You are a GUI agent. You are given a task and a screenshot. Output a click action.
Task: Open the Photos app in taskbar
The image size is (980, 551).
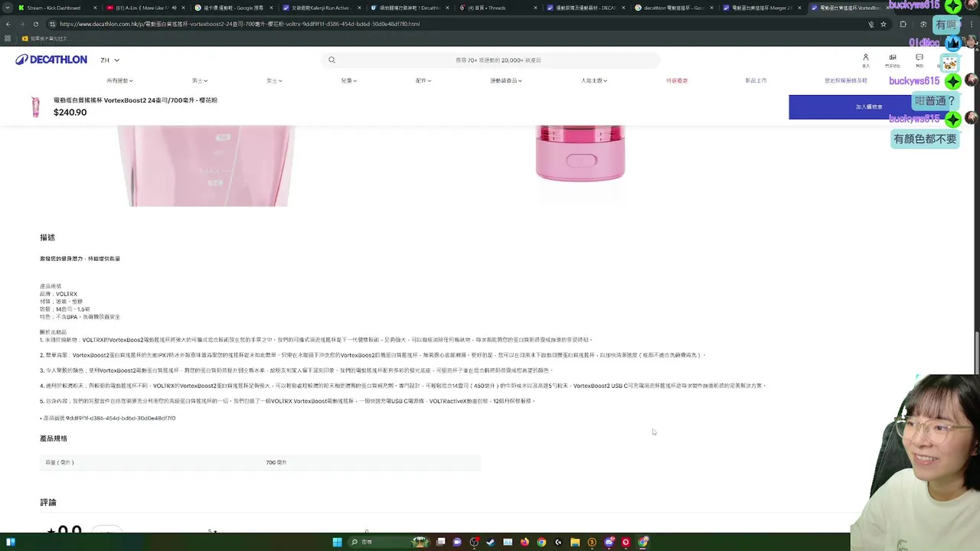click(x=508, y=542)
